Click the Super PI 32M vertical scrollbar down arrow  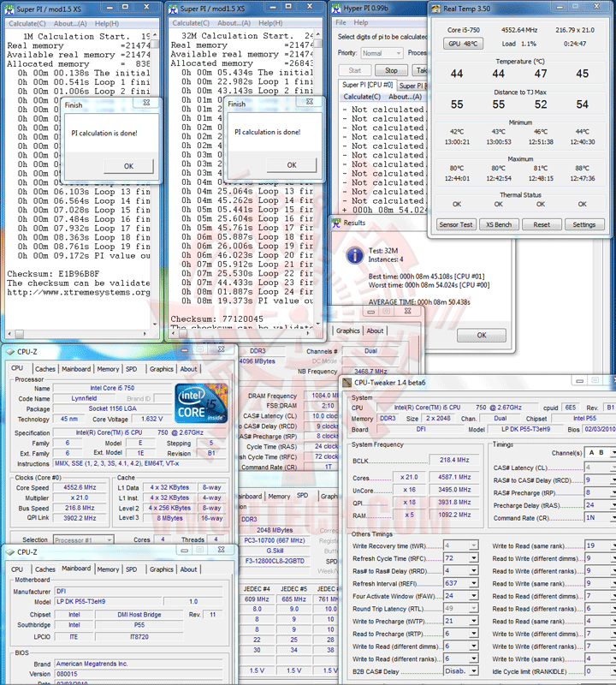coord(317,324)
